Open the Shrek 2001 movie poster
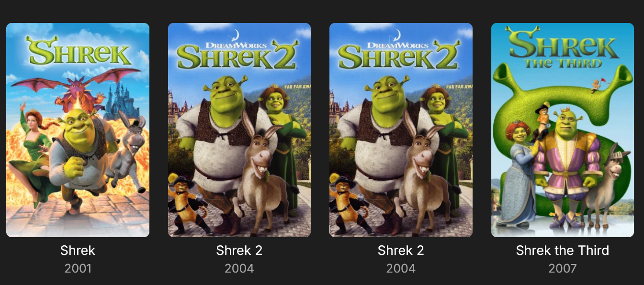Image resolution: width=644 pixels, height=285 pixels. point(78,130)
